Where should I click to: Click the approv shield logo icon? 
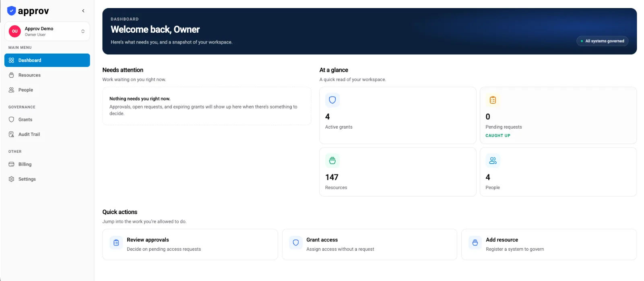tap(12, 11)
